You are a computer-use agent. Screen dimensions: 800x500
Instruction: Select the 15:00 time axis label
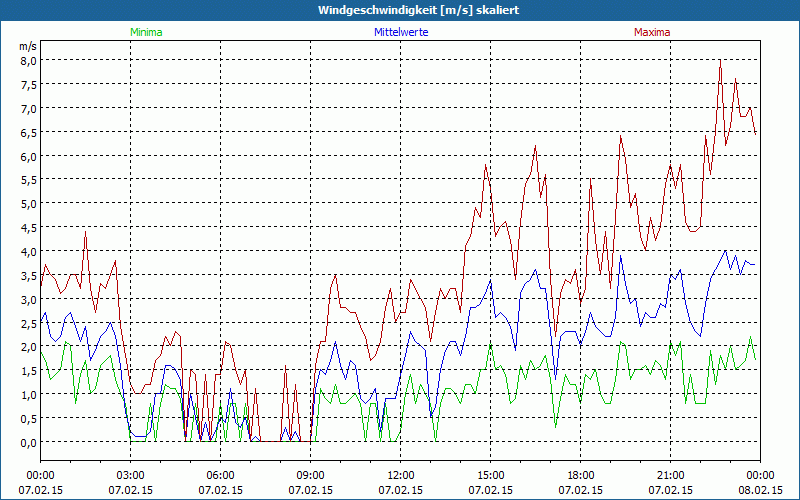pos(491,475)
